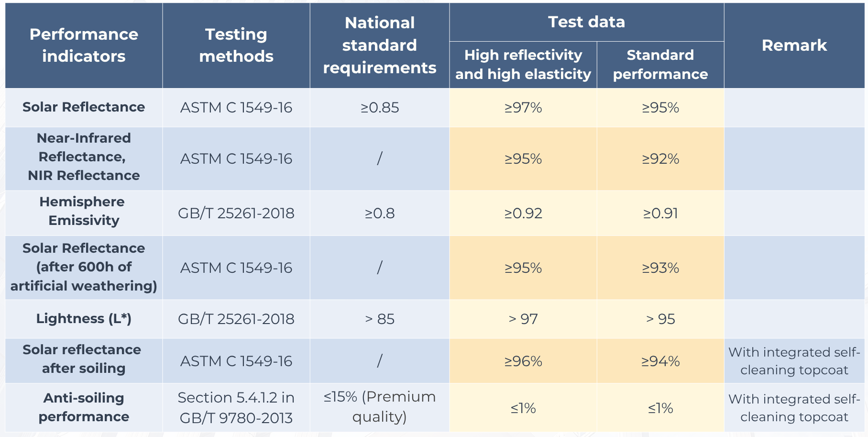The width and height of the screenshot is (868, 437).
Task: Click the ≥0.92 emissivity value cell
Action: click(x=523, y=213)
